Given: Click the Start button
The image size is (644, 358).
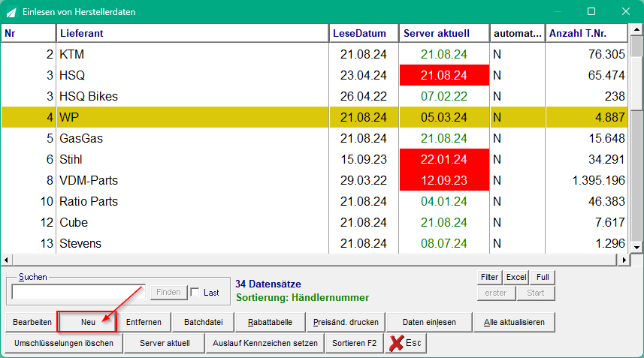Looking at the screenshot, I should click(x=536, y=293).
